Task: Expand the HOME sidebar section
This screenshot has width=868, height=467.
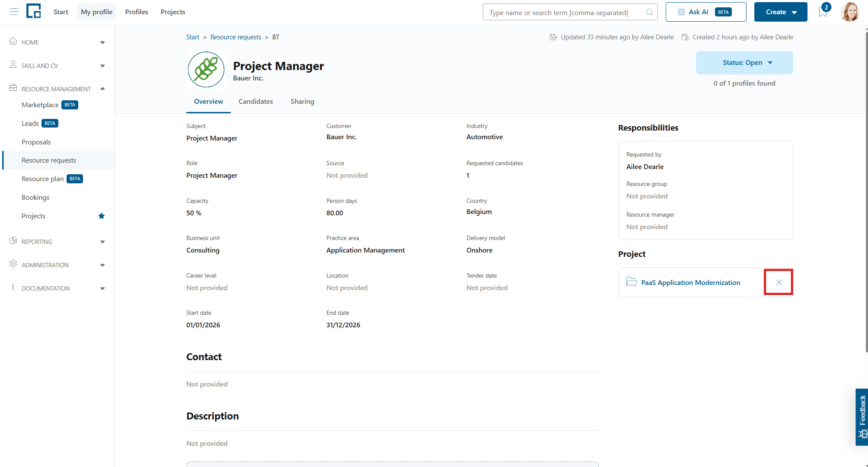Action: [102, 42]
